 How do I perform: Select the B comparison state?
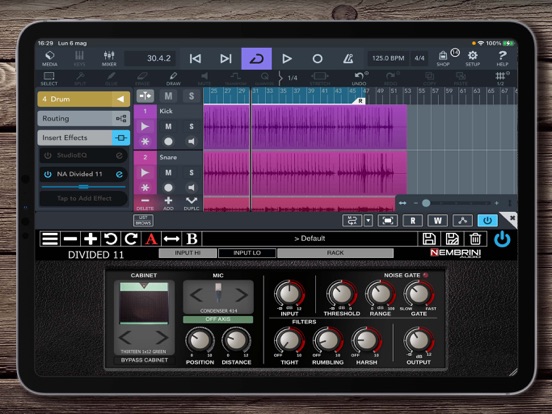coord(192,239)
